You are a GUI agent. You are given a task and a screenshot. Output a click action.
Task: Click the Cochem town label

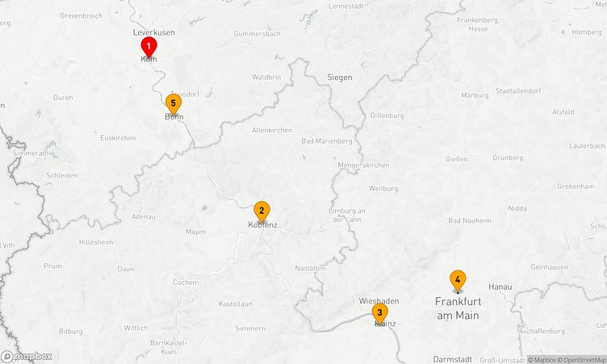click(x=186, y=282)
